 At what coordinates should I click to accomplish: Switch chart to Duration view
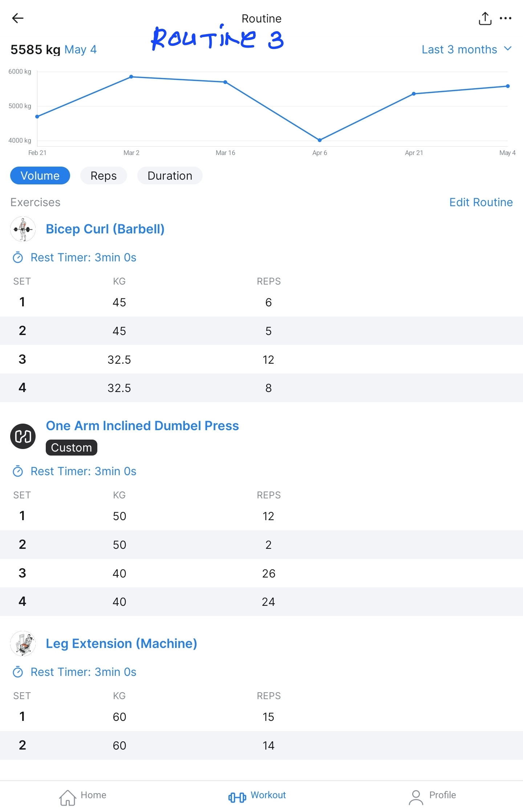click(170, 176)
